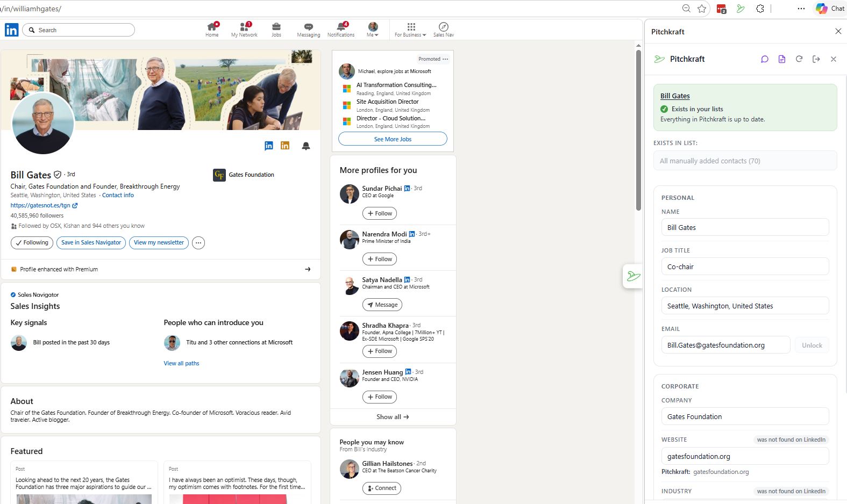This screenshot has width=847, height=504.
Task: Click the Company field showing Gates Foundation
Action: pos(745,416)
